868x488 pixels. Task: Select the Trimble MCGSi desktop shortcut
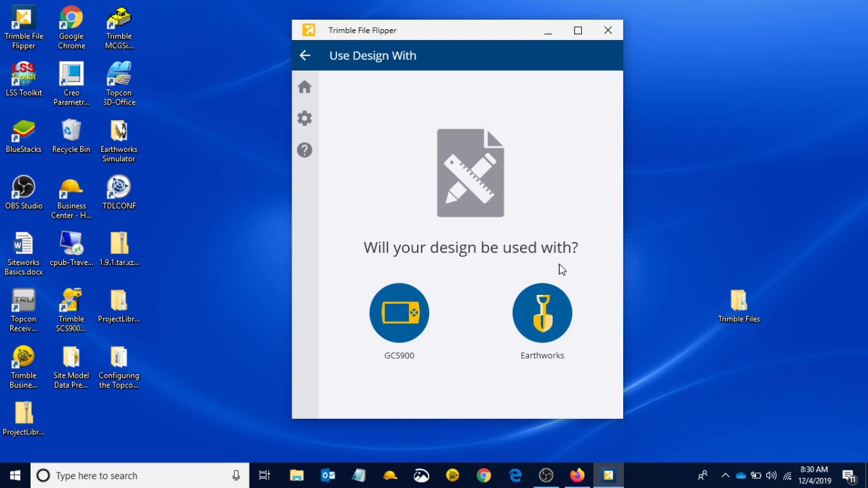coord(119,28)
